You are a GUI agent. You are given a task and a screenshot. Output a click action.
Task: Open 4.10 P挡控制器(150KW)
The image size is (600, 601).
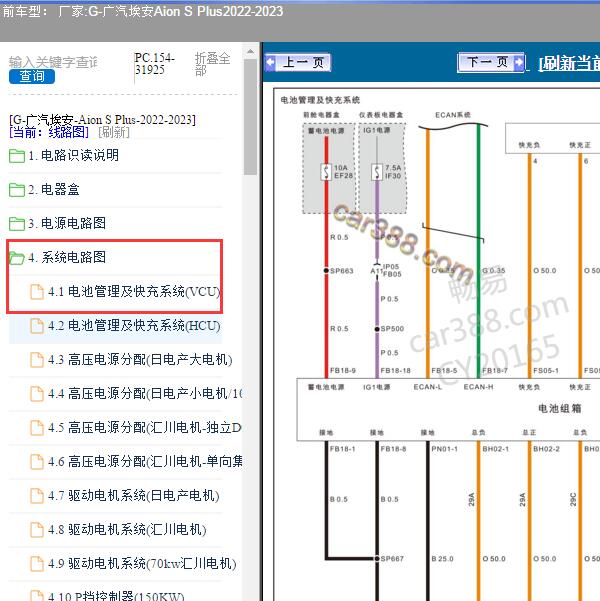tap(116, 596)
